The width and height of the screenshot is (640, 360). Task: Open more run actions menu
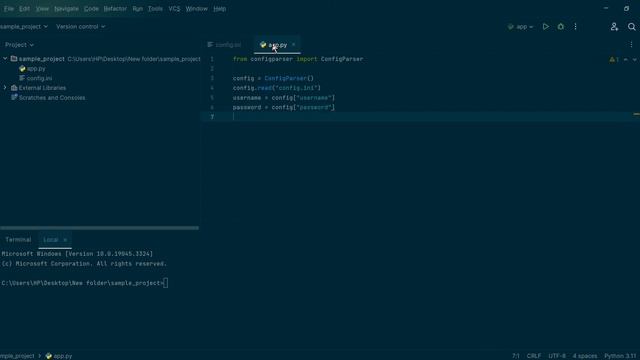point(576,27)
